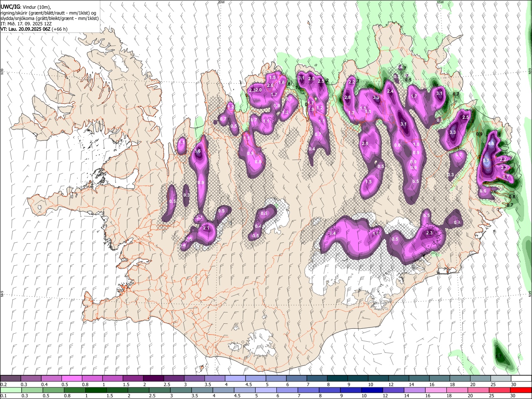Screen dimensions: 532x399
Task: Select bright pink swatch starting at 0.5, upper legend
Action: [x=71, y=379]
